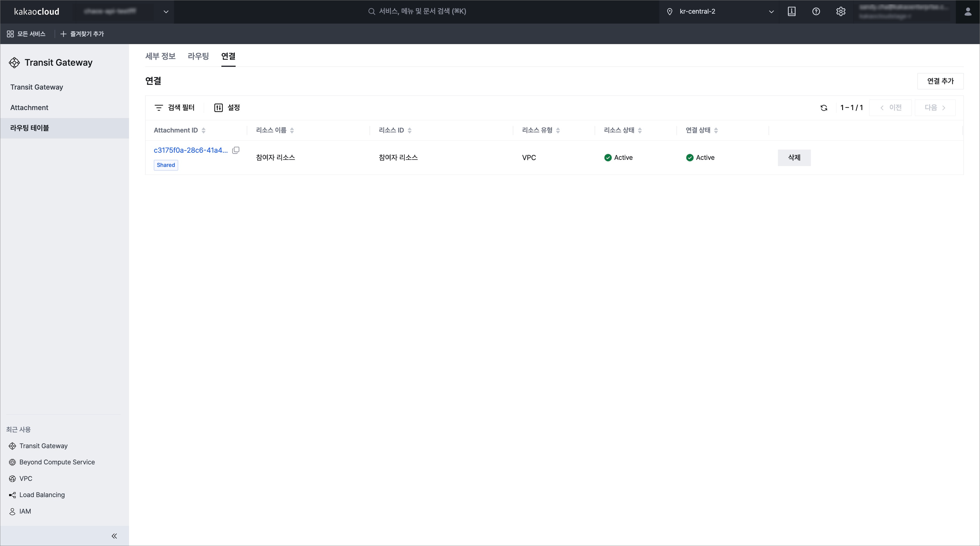This screenshot has width=980, height=546.
Task: Click the refresh table icon
Action: [824, 108]
